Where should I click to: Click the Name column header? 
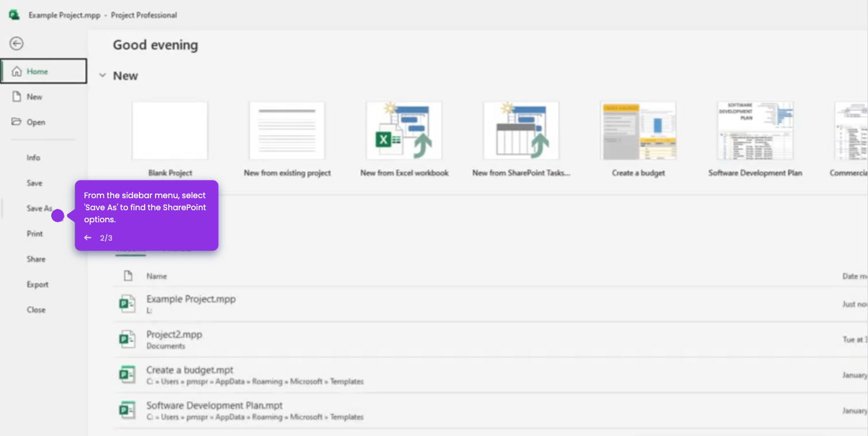(156, 276)
